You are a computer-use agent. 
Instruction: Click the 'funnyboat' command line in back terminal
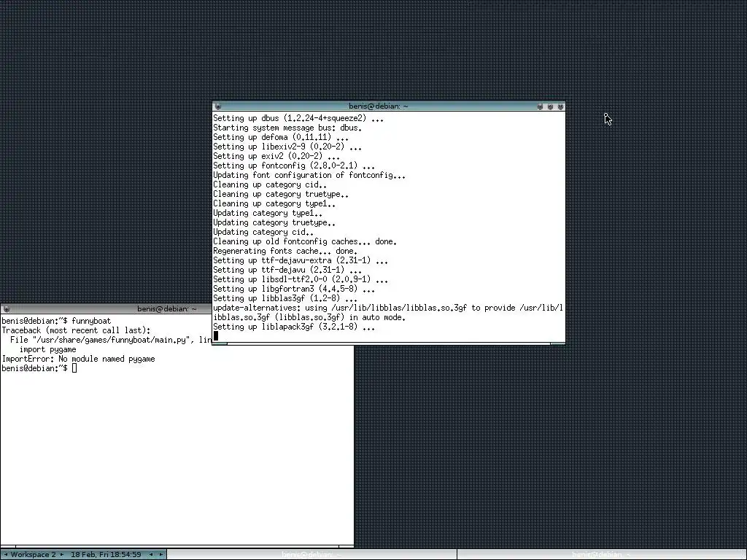pos(56,321)
